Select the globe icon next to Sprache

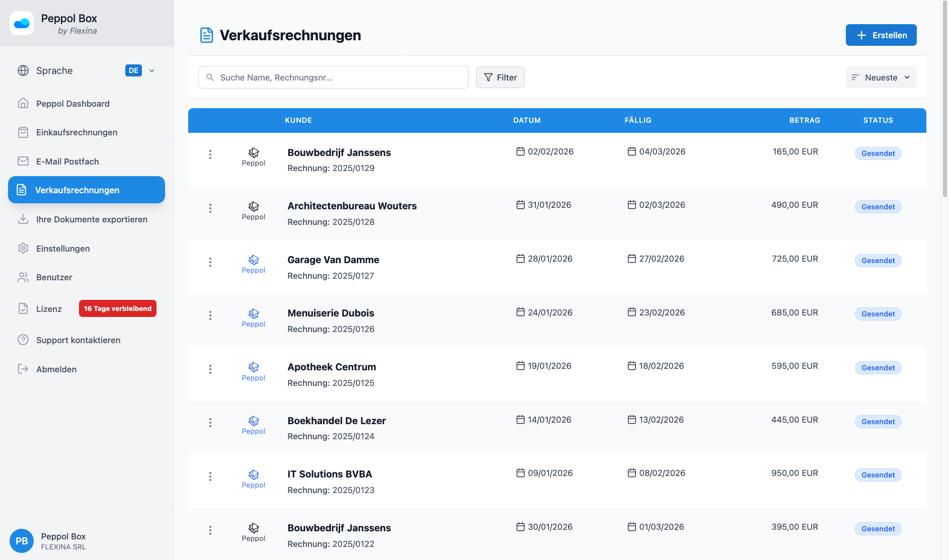(x=23, y=70)
